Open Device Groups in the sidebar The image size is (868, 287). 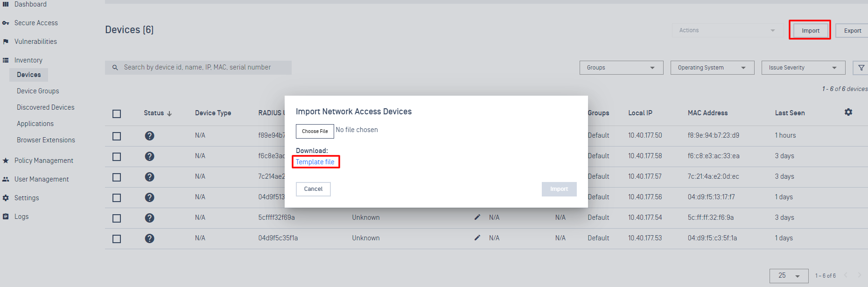(x=38, y=91)
